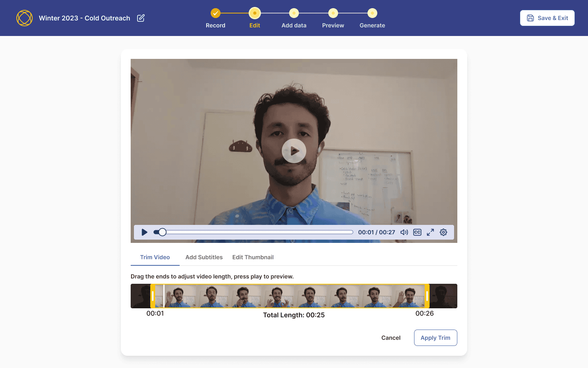The width and height of the screenshot is (588, 368).
Task: Open video player settings gear
Action: [x=443, y=232]
